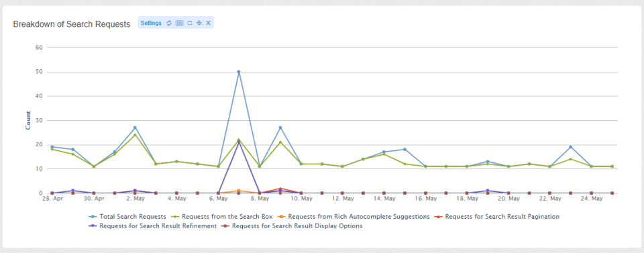
Task: Click the 12. May x-axis label
Action: (x=343, y=199)
